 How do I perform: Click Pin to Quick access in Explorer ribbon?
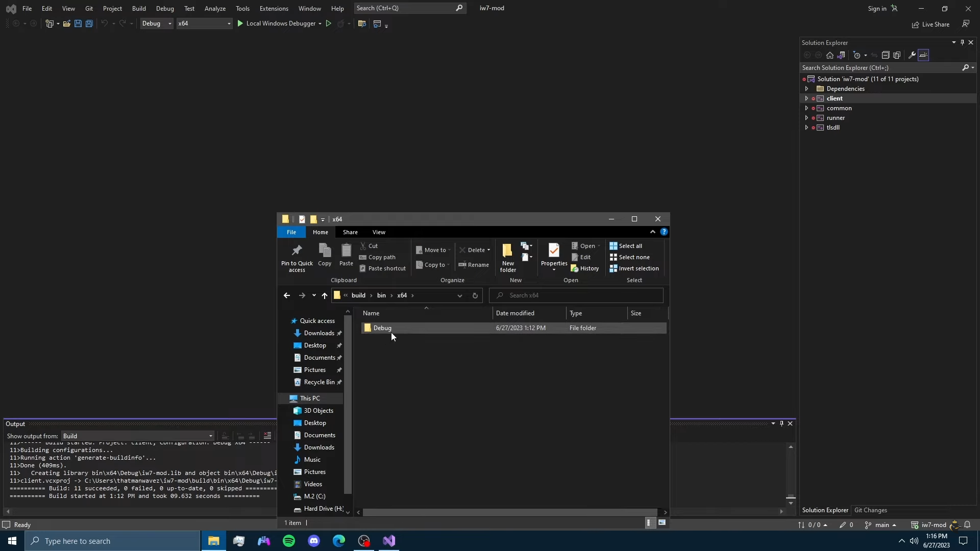click(x=297, y=258)
